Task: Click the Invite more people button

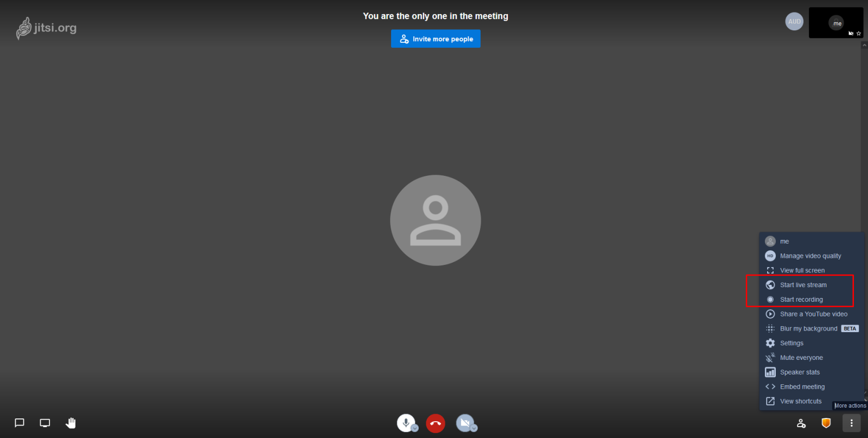Action: coord(436,39)
